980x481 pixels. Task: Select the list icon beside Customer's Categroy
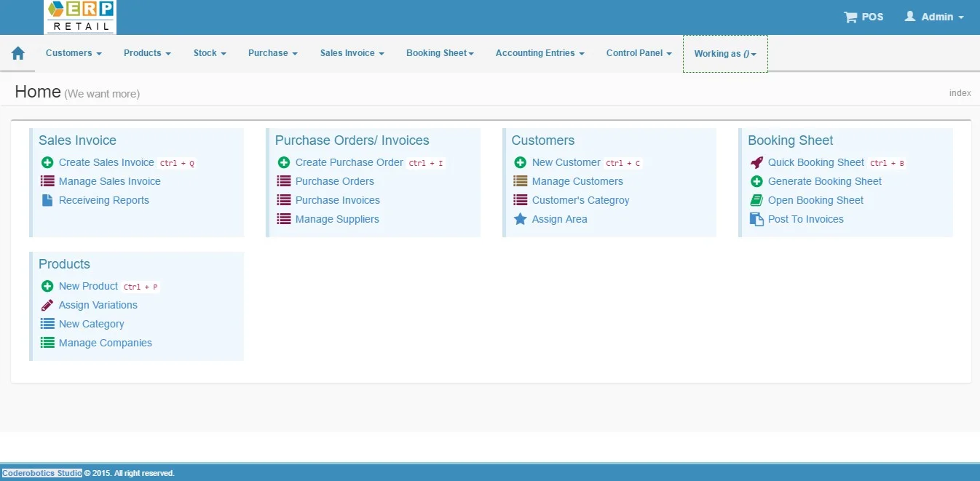520,200
